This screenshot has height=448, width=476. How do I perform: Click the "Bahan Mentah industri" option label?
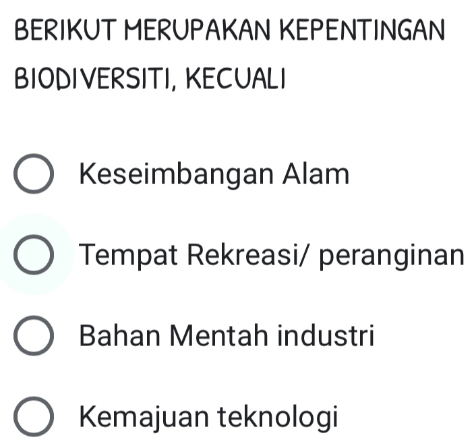coord(227,336)
